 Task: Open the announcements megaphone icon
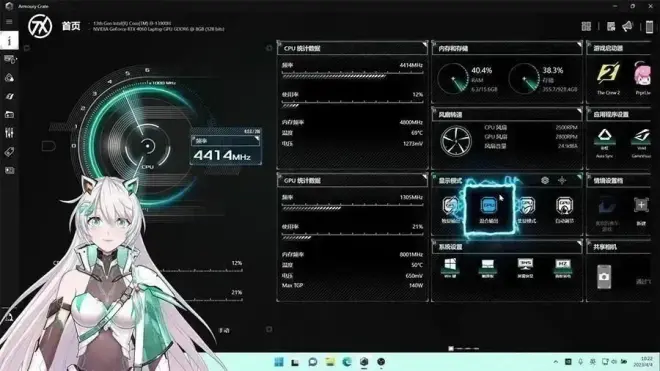click(628, 26)
